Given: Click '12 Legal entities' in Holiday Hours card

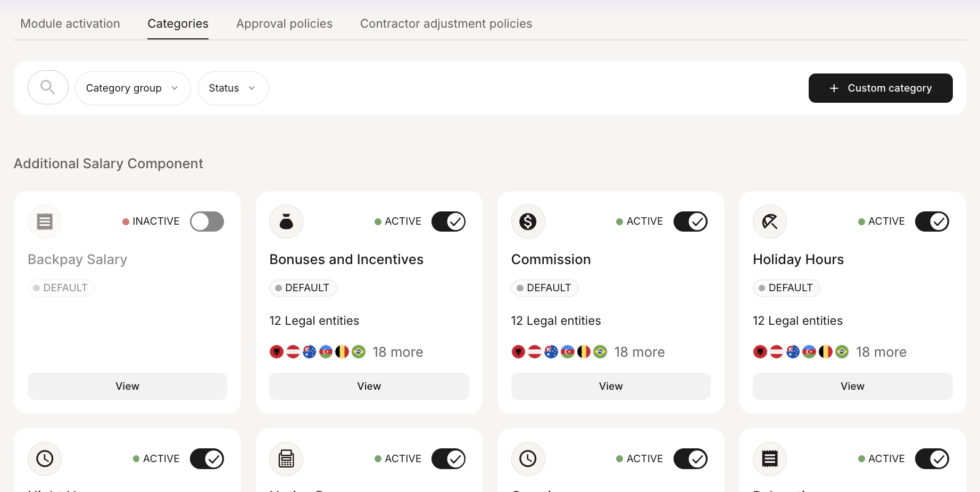Looking at the screenshot, I should 798,321.
